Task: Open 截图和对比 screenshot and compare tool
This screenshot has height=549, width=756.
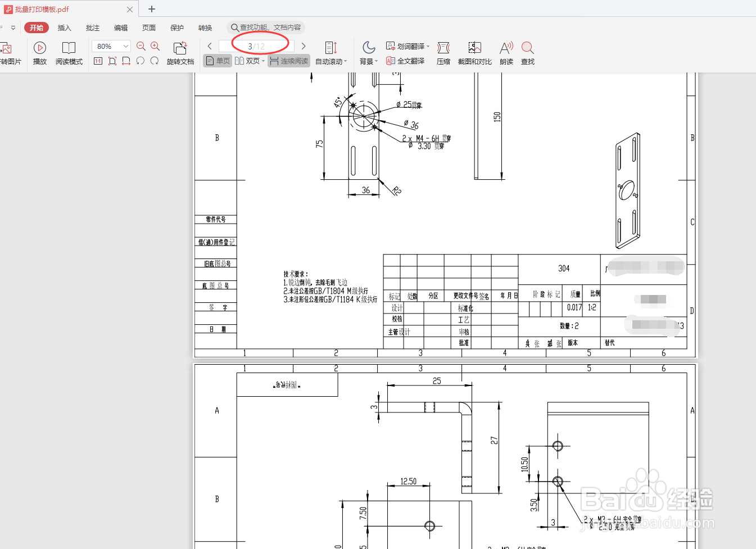Action: (475, 48)
